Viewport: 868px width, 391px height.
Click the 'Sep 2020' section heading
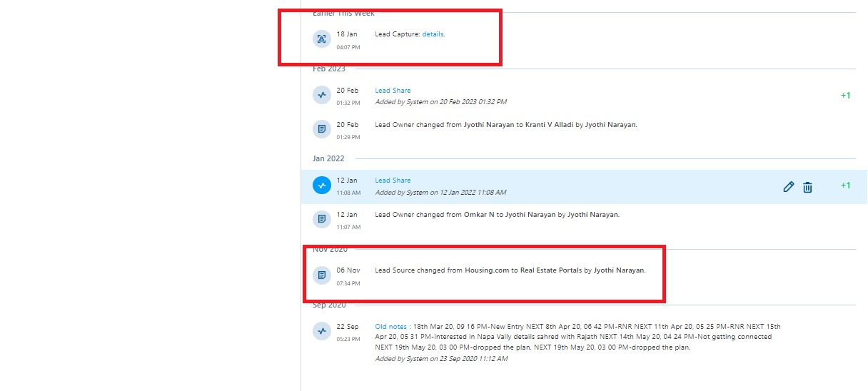click(x=329, y=305)
